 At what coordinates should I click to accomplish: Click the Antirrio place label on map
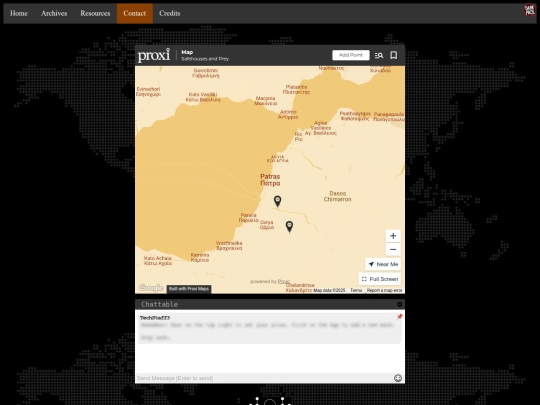click(x=288, y=115)
